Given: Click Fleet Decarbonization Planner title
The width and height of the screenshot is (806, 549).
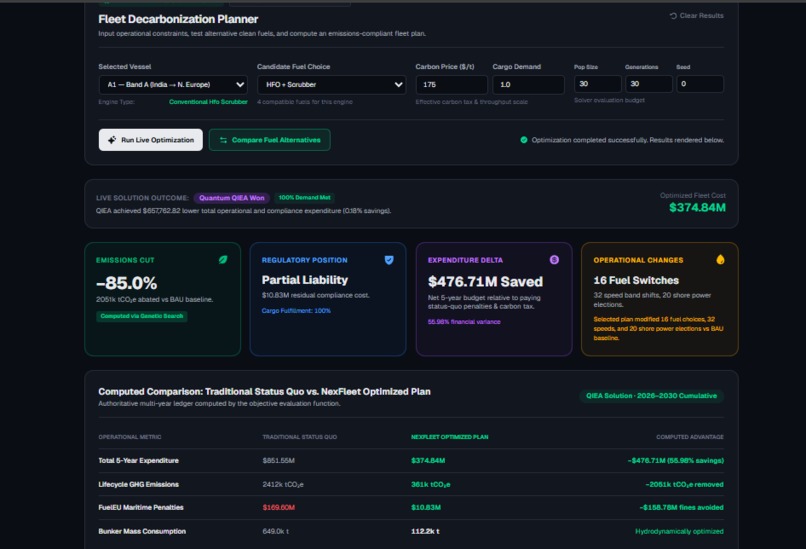Looking at the screenshot, I should (x=178, y=19).
